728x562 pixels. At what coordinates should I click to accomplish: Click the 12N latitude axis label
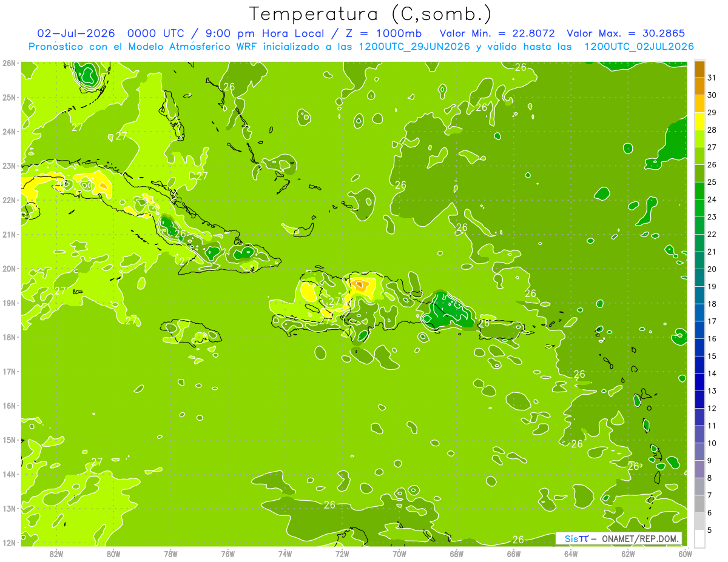(x=9, y=543)
